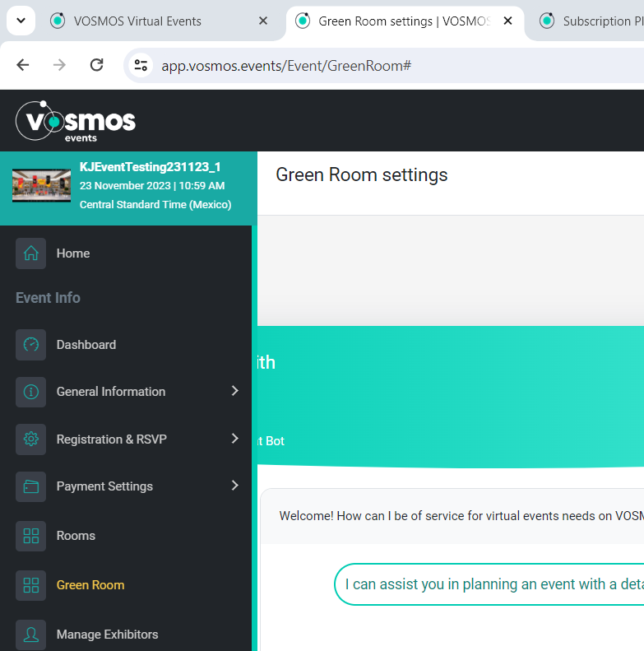The width and height of the screenshot is (644, 651).
Task: Click Central Standard Time (Mexico) text
Action: pos(155,205)
